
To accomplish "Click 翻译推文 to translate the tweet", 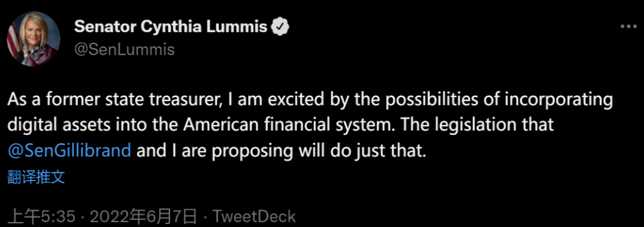I will [x=36, y=177].
